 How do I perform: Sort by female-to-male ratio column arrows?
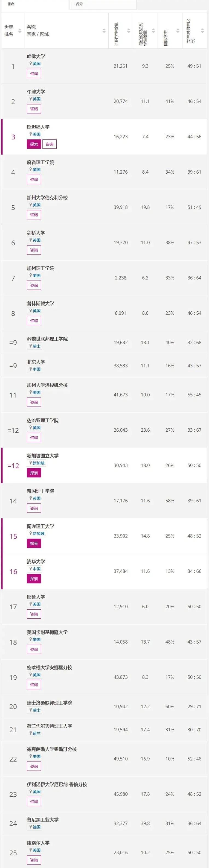[x=202, y=31]
